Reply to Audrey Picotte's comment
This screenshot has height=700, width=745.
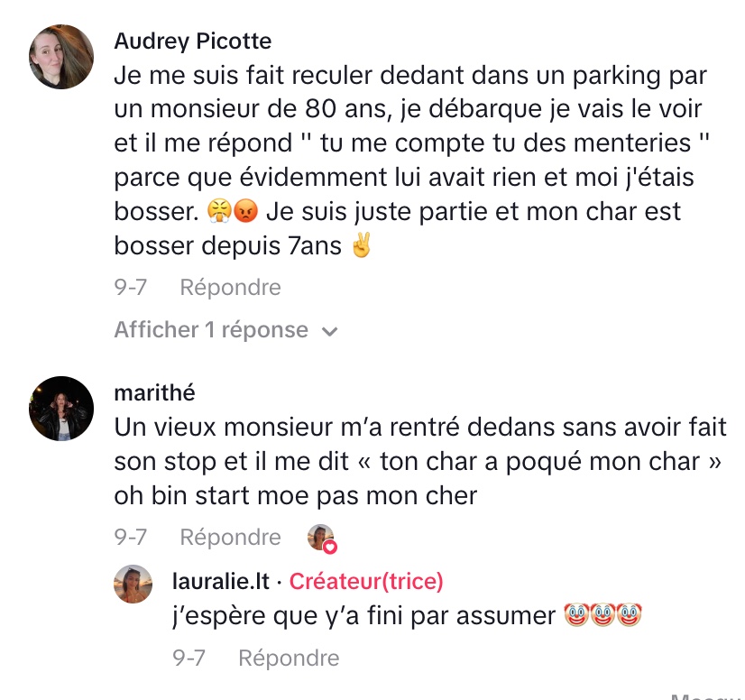coord(230,288)
